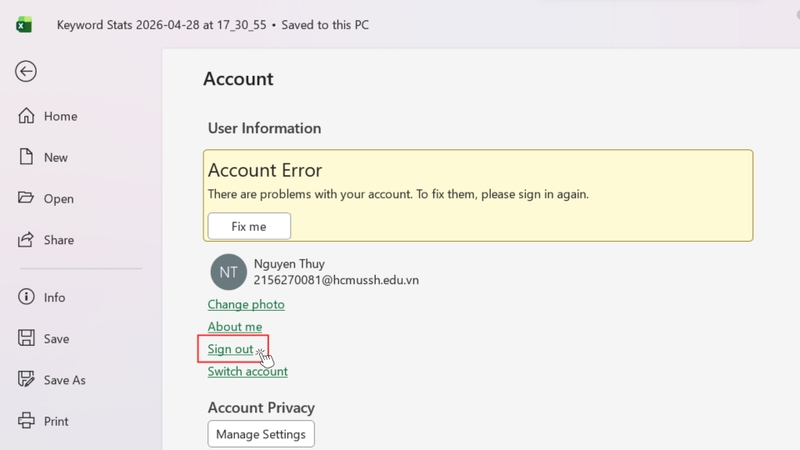Click the Account Privacy heading
800x450 pixels.
click(x=261, y=408)
